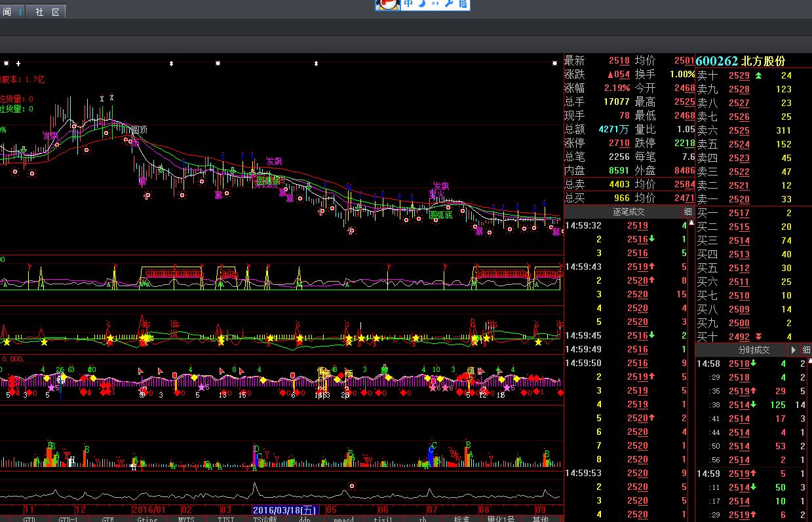
Task: Open the TS诊断 indicator tab
Action: (x=265, y=519)
